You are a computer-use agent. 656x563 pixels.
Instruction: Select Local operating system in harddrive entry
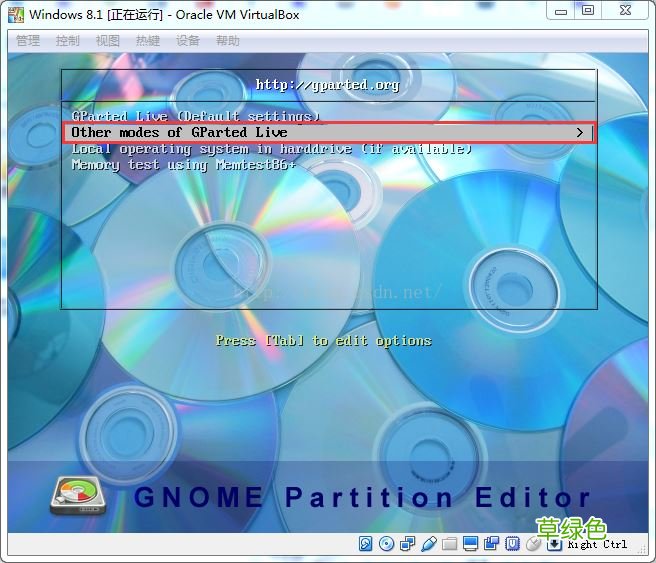pyautogui.click(x=272, y=149)
